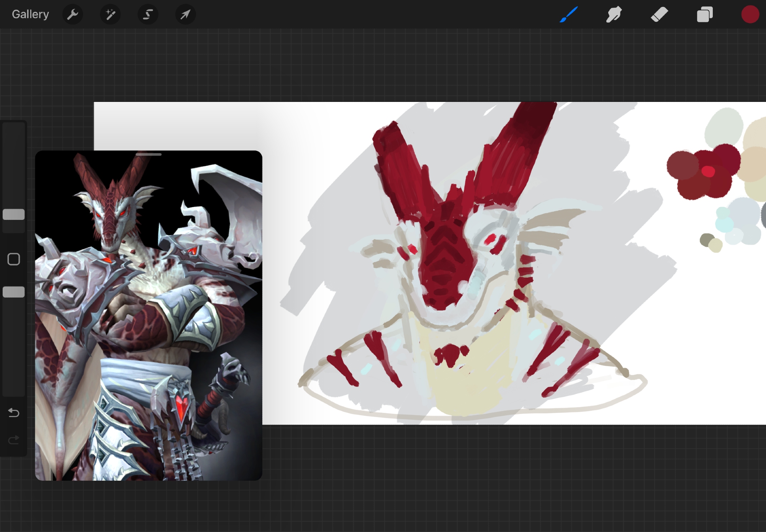Return to the Gallery
This screenshot has height=532, width=766.
30,15
